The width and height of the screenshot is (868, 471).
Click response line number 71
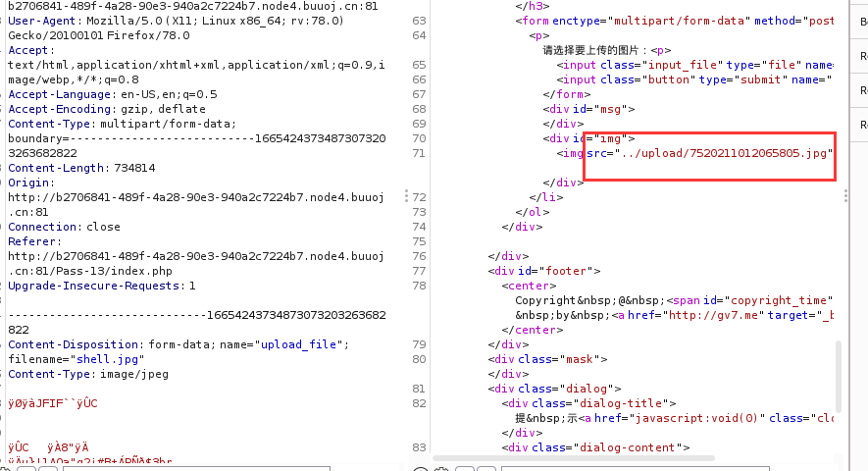point(419,153)
